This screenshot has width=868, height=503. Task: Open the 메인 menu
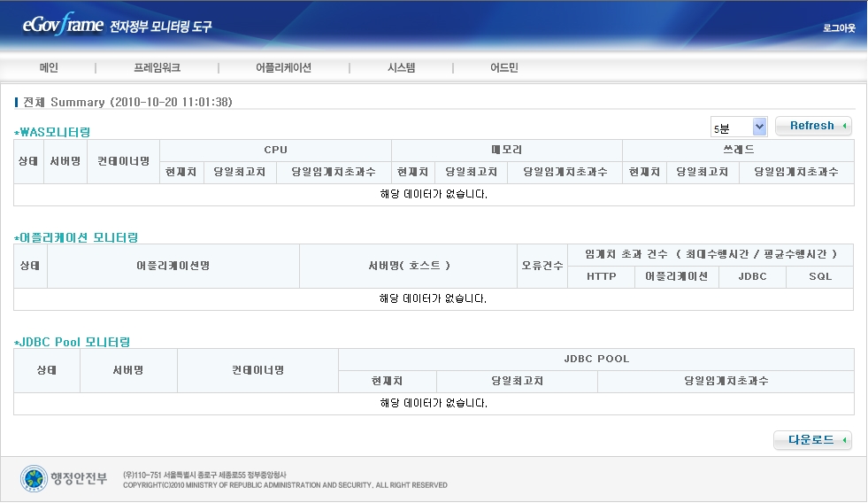coord(49,68)
